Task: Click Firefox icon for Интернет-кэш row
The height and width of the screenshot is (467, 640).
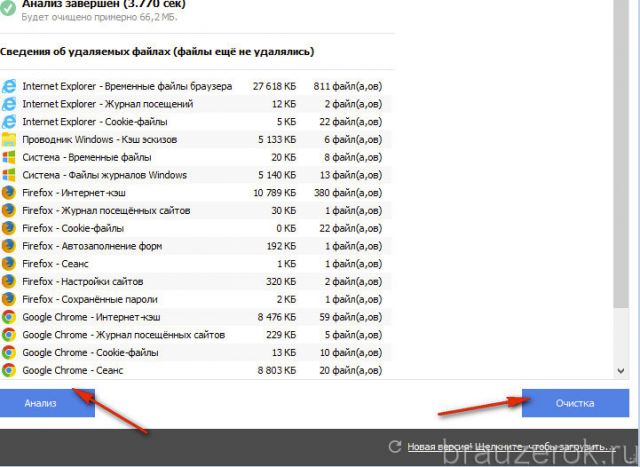Action: pyautogui.click(x=9, y=193)
